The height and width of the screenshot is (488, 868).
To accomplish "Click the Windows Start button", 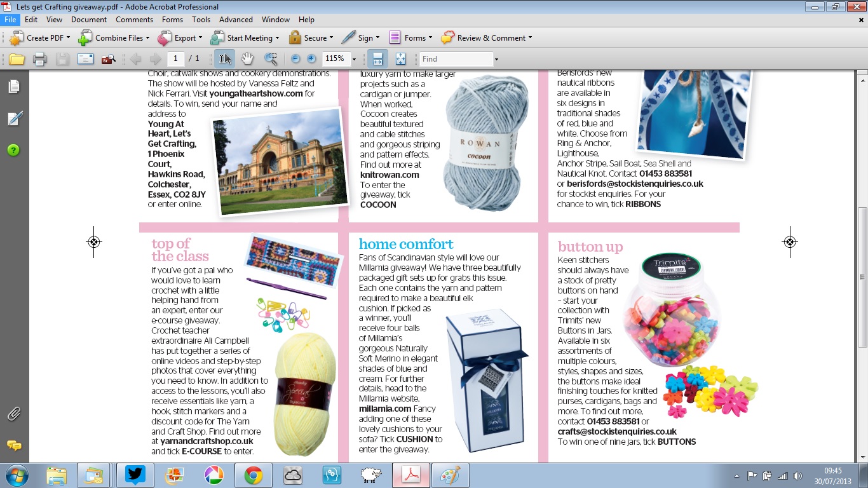I will point(16,475).
